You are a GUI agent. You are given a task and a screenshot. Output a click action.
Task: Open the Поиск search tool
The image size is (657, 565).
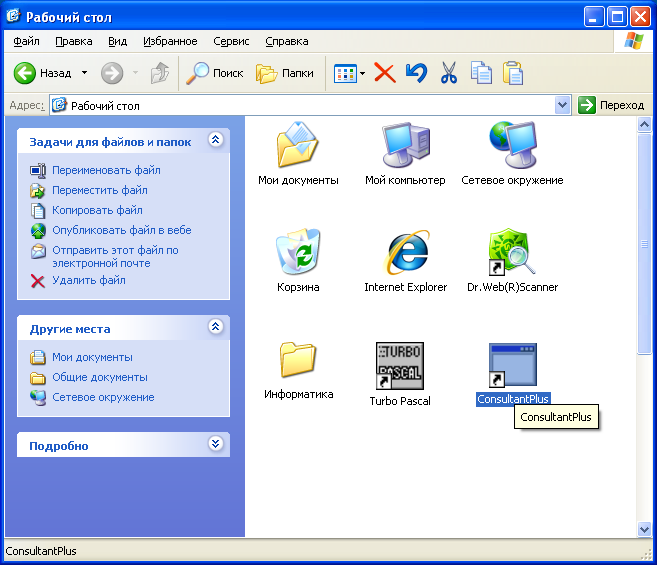tap(215, 73)
